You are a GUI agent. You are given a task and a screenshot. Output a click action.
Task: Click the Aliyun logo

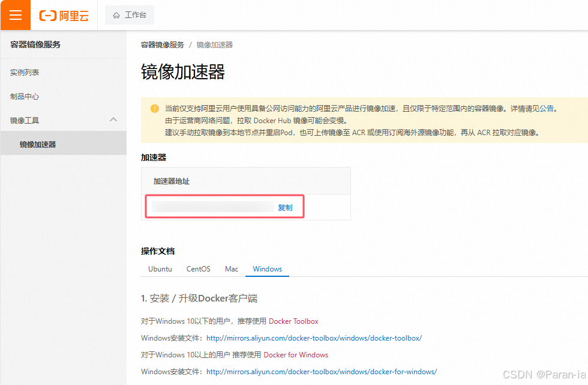tap(64, 16)
